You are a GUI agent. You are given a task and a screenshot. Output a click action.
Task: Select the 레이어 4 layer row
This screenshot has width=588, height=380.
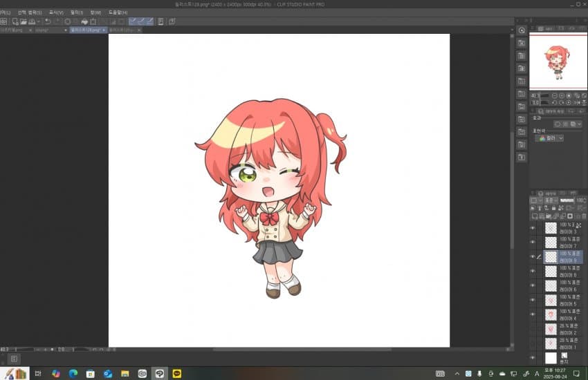(567, 314)
